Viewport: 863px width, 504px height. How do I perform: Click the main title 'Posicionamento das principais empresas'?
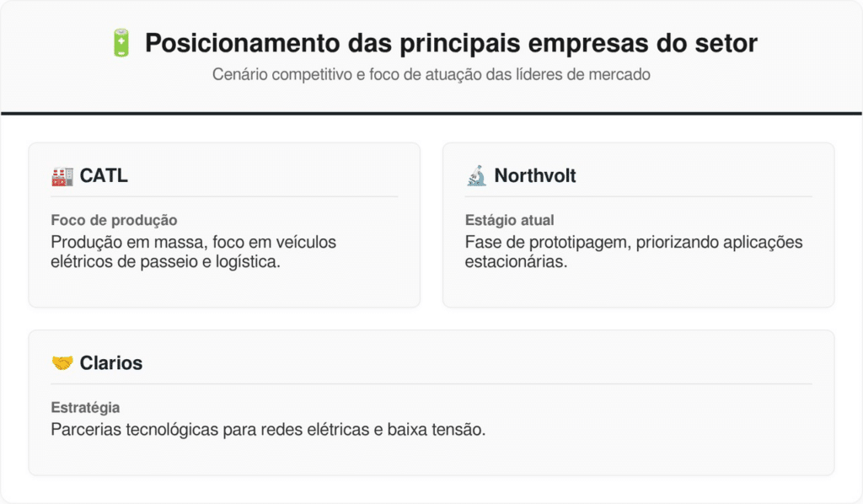click(451, 43)
